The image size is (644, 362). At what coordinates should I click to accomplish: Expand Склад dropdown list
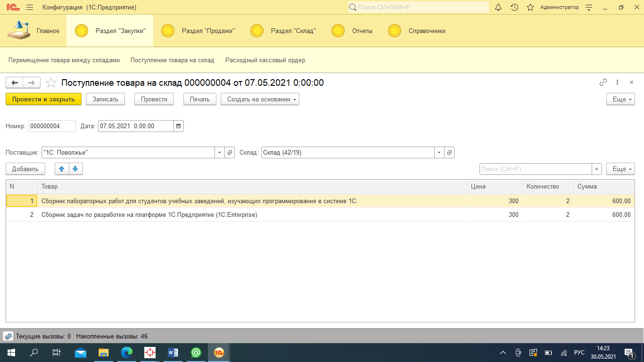coord(439,153)
